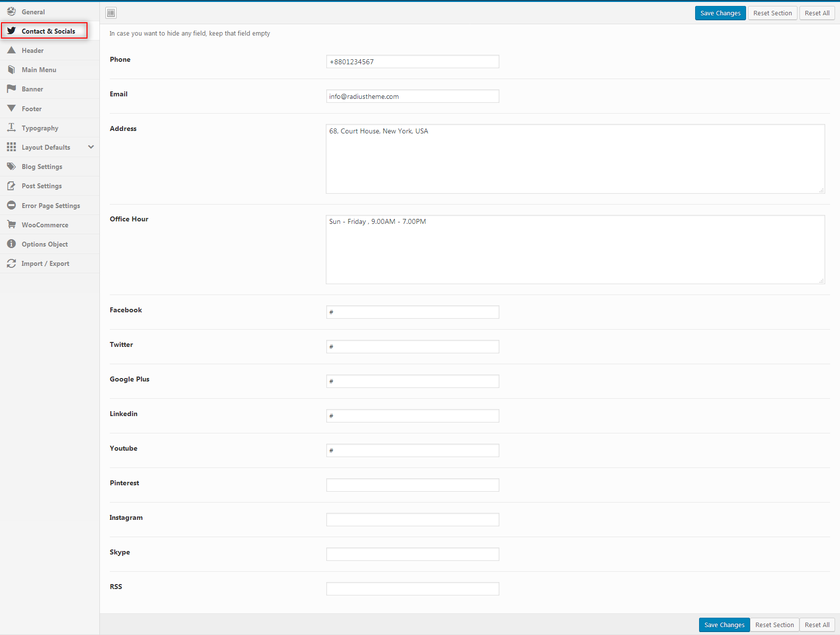Focus the empty Skype field

pyautogui.click(x=412, y=554)
